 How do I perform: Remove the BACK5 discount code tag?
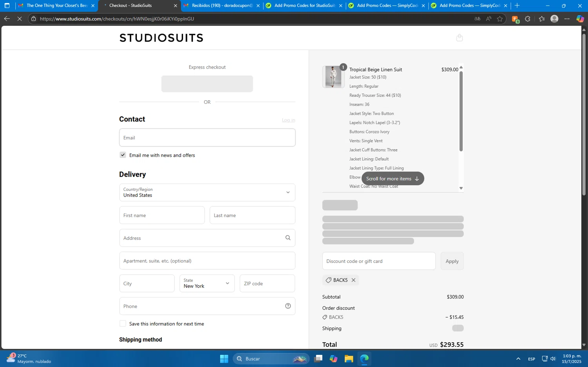353,280
